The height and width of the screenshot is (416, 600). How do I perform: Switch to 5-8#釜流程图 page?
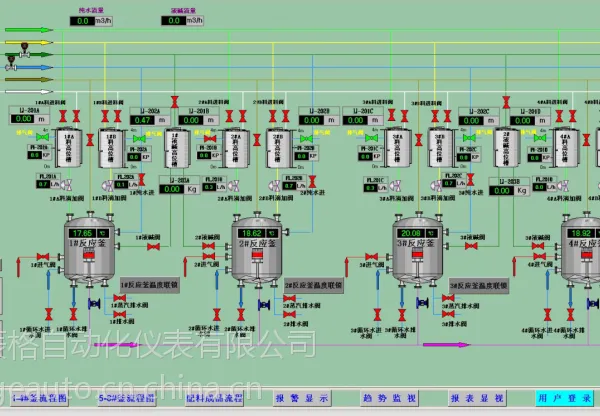(x=127, y=398)
